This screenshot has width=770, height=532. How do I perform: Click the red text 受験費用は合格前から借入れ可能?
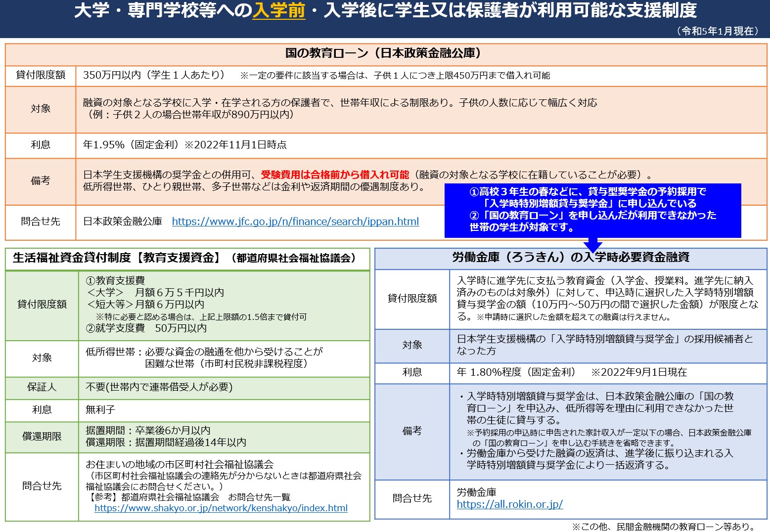point(335,175)
